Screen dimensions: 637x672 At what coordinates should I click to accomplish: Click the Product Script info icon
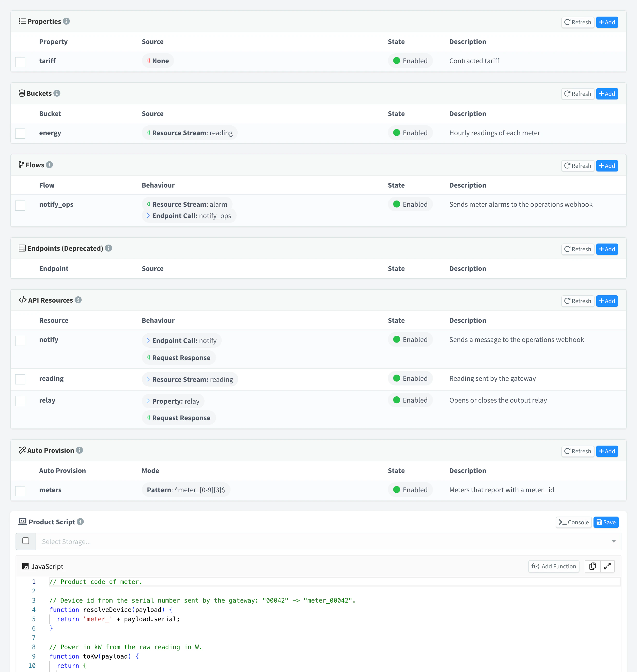(x=81, y=521)
